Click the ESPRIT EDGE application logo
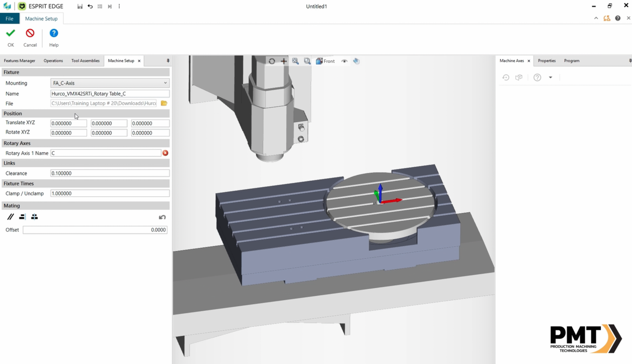The height and width of the screenshot is (364, 632). pos(22,6)
